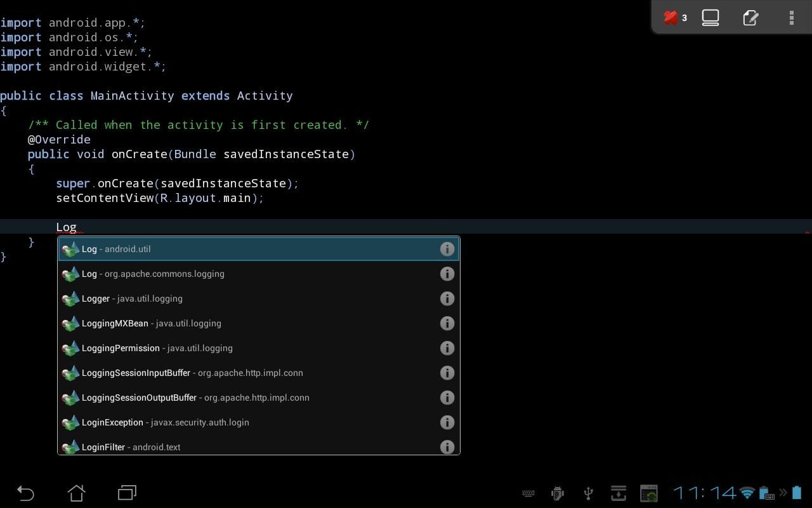Tap the USB debugging android notification icon
The height and width of the screenshot is (508, 812).
556,493
